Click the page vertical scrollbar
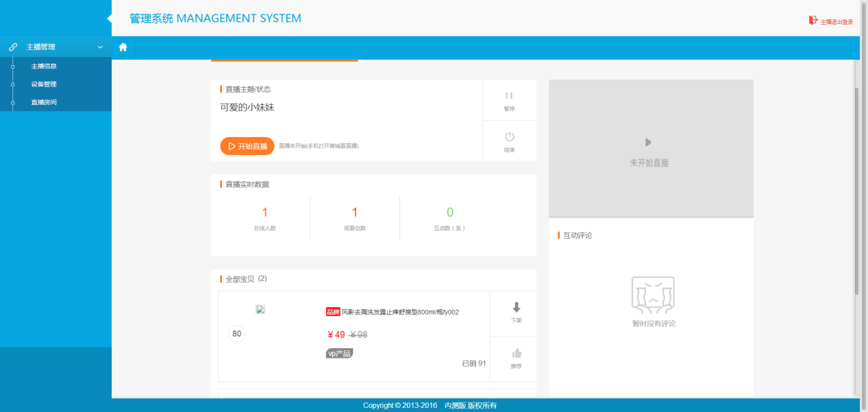 856,192
